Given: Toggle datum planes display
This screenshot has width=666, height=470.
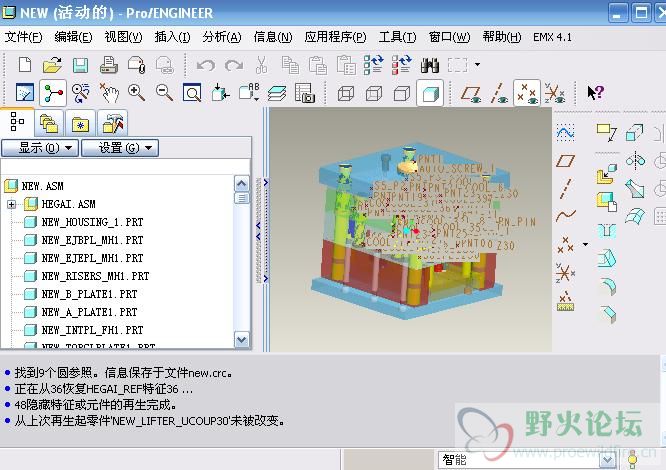Looking at the screenshot, I should [471, 94].
